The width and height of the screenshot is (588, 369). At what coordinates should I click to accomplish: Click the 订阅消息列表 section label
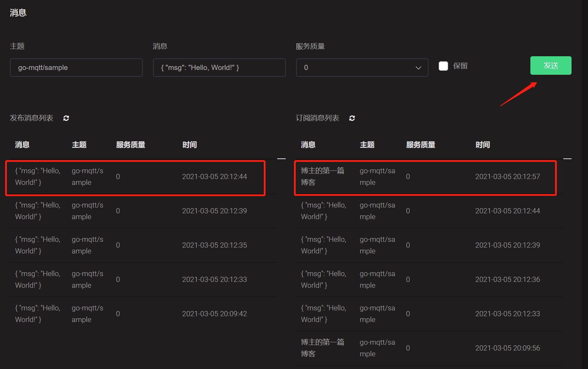click(318, 118)
